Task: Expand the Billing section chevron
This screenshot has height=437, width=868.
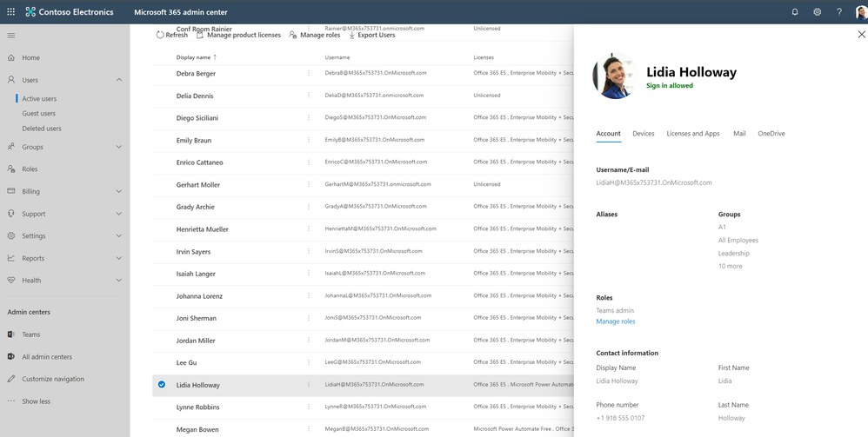Action: coord(119,191)
